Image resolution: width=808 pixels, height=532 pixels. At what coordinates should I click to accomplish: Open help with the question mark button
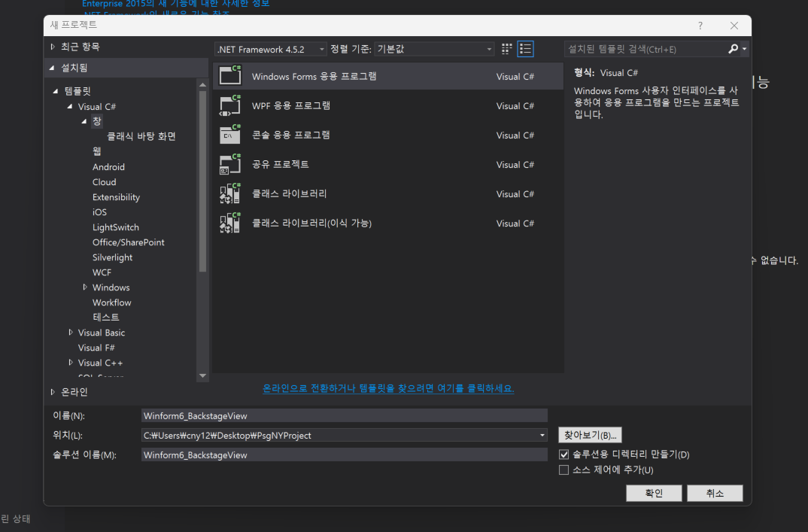(700, 26)
